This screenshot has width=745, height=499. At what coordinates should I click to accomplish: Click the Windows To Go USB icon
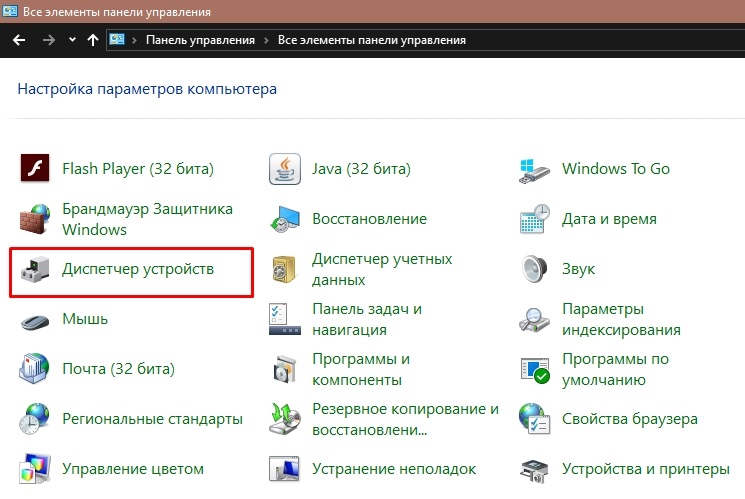coord(535,171)
